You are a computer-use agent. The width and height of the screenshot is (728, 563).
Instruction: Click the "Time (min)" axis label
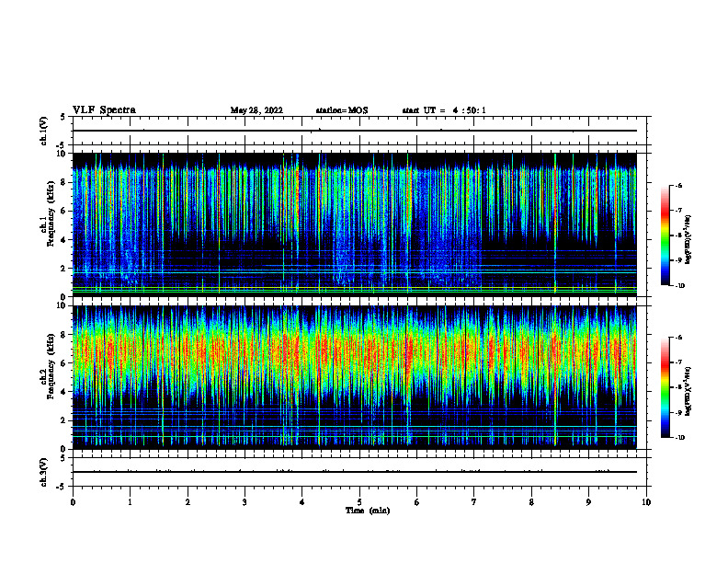point(368,511)
